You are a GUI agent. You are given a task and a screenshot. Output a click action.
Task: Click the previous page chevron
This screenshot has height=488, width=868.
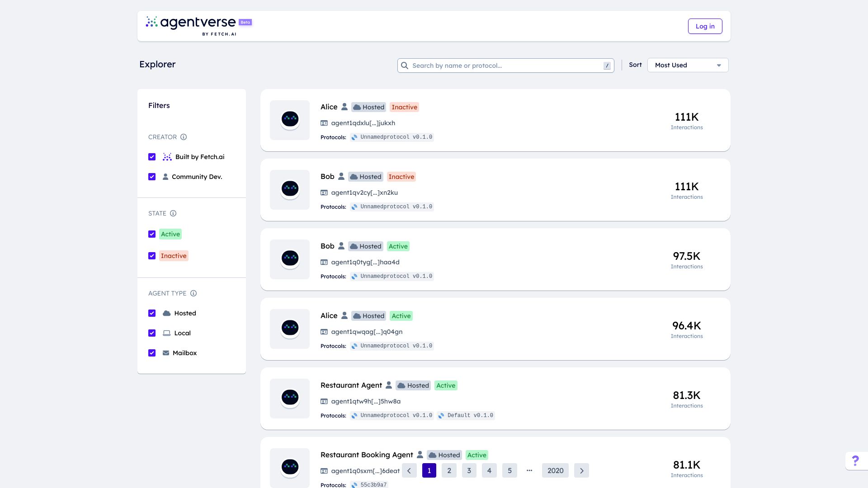[x=409, y=470]
